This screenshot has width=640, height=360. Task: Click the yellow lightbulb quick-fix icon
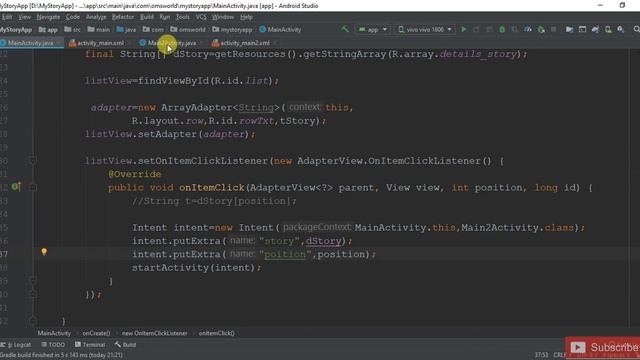coord(44,252)
